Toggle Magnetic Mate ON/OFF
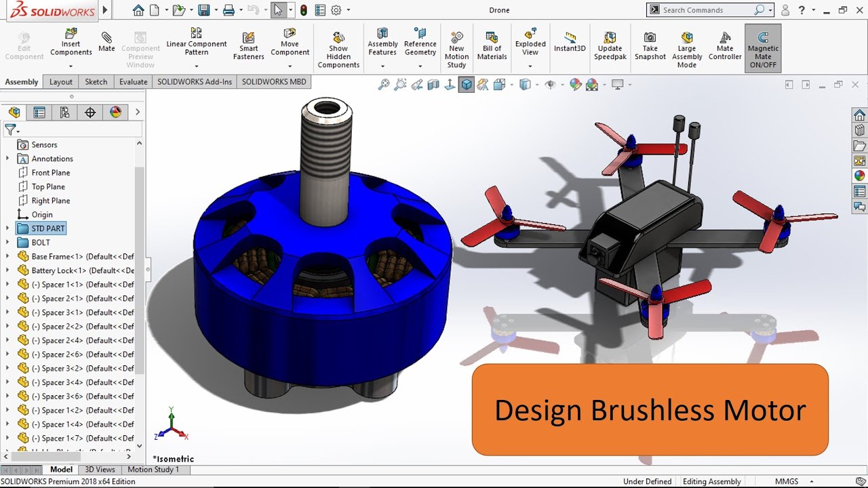This screenshot has height=488, width=868. 763,48
